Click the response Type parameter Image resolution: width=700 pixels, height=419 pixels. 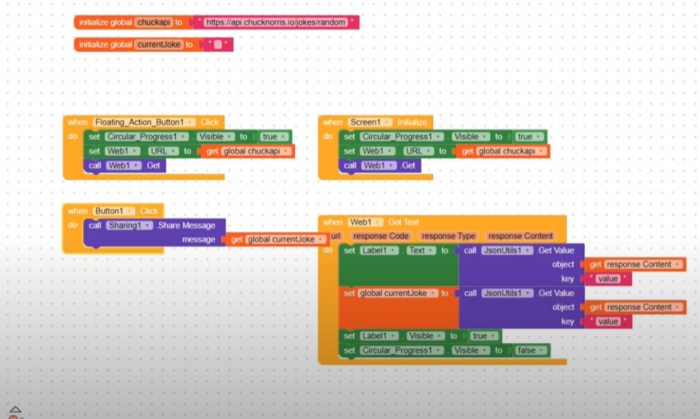(x=448, y=235)
